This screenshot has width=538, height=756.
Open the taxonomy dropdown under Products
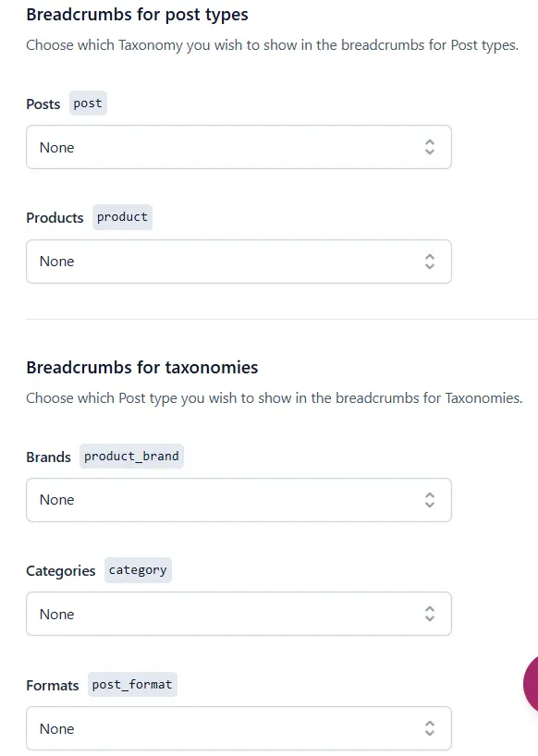[x=238, y=262]
